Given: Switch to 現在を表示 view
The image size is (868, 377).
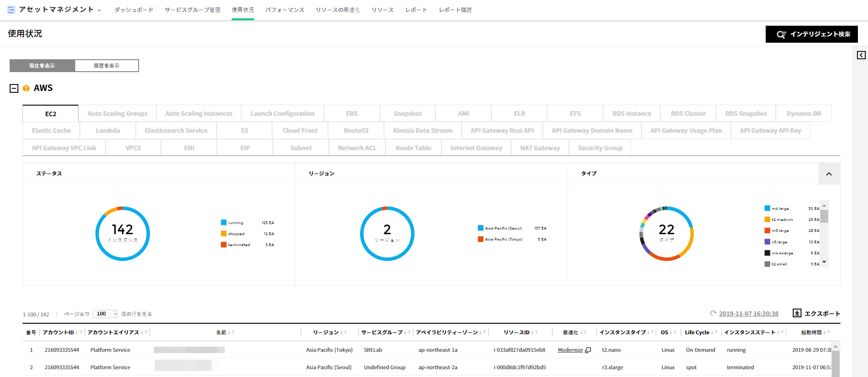Looking at the screenshot, I should (x=42, y=66).
